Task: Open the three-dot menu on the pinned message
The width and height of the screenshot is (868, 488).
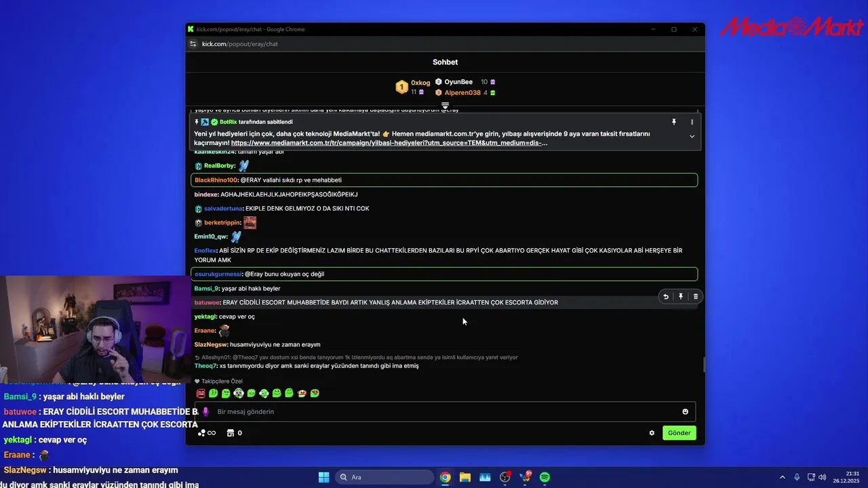Action: tap(692, 122)
